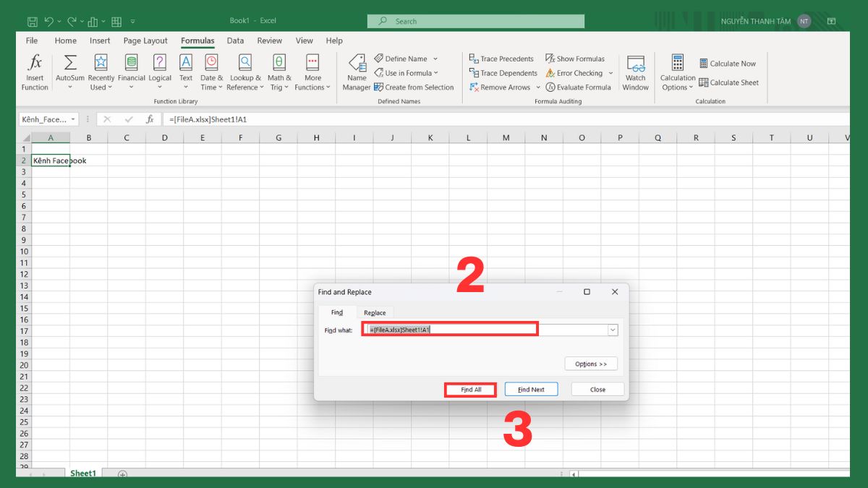
Task: Select the Find tab in dialog
Action: pos(337,312)
